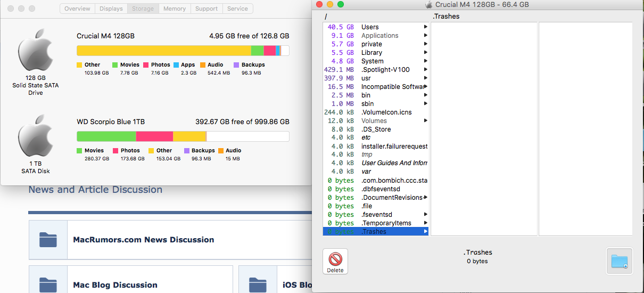Select the .DS_Store file
Image resolution: width=644 pixels, height=293 pixels.
[376, 129]
